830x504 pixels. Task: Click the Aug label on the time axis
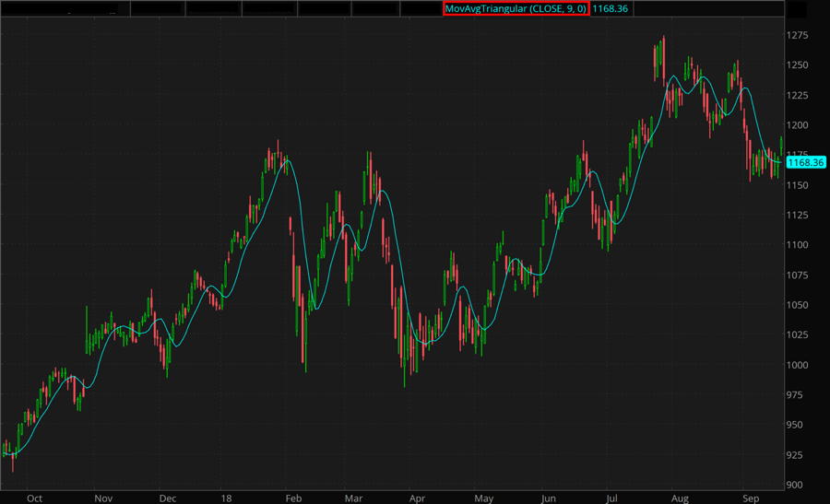coord(681,498)
